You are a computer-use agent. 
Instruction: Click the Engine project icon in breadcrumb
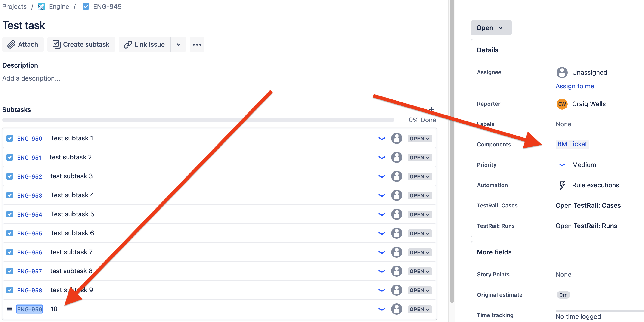tap(41, 6)
